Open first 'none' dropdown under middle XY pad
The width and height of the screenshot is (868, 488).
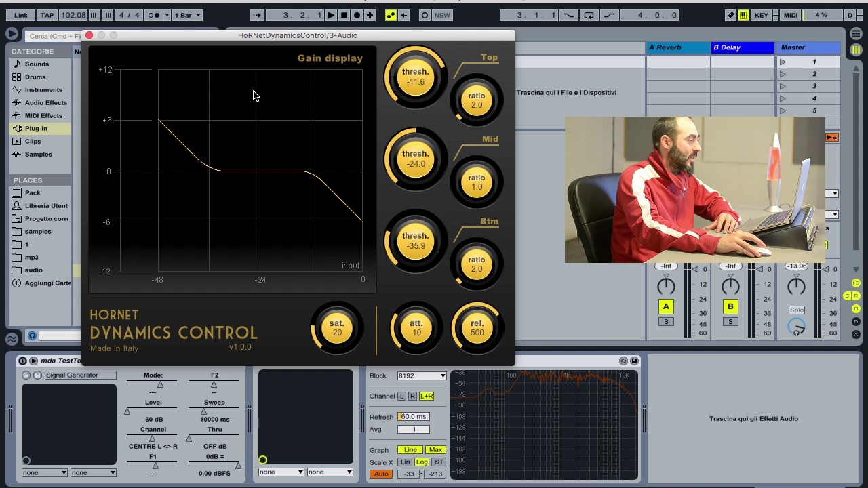tap(281, 472)
